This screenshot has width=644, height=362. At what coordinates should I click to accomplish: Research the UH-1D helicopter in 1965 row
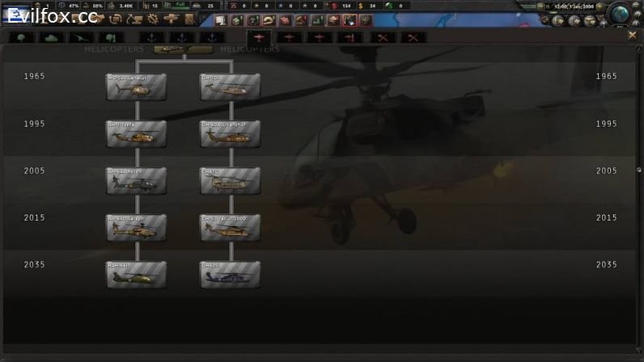coord(231,87)
